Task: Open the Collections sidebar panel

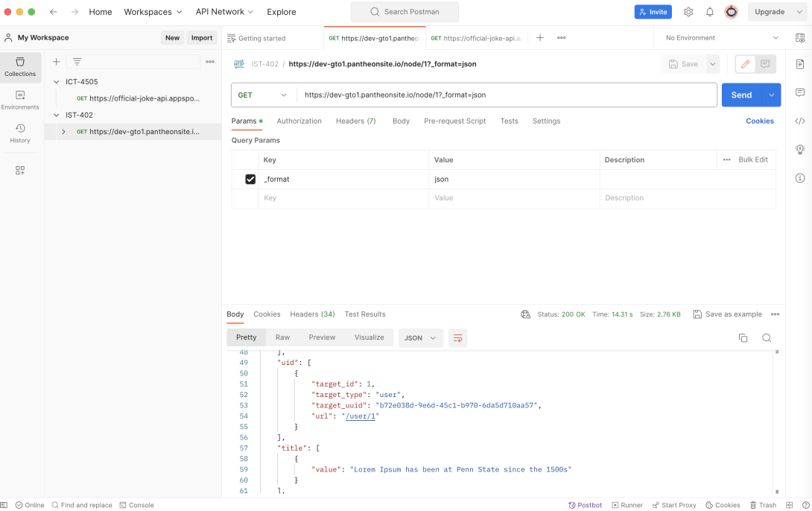Action: [20, 67]
